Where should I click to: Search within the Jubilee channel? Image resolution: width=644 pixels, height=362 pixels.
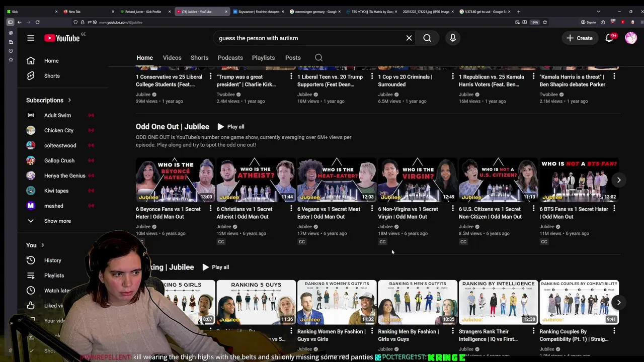pos(318,58)
